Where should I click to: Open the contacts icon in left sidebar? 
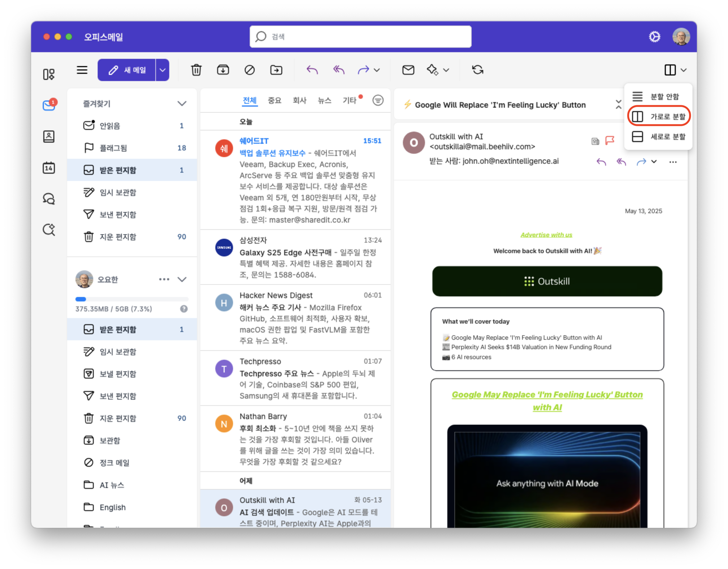pos(49,136)
